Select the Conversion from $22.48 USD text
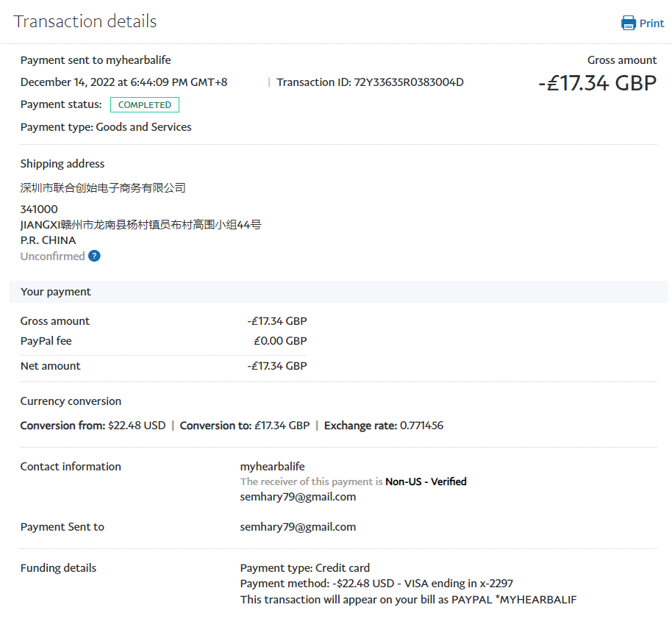Viewport: 672px width, 624px height. coord(93,426)
